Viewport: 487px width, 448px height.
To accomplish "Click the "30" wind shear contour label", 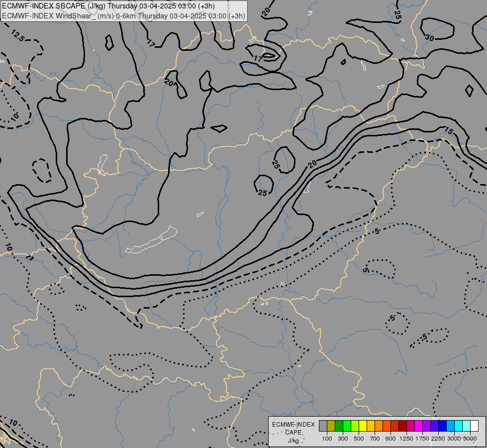I will [429, 38].
